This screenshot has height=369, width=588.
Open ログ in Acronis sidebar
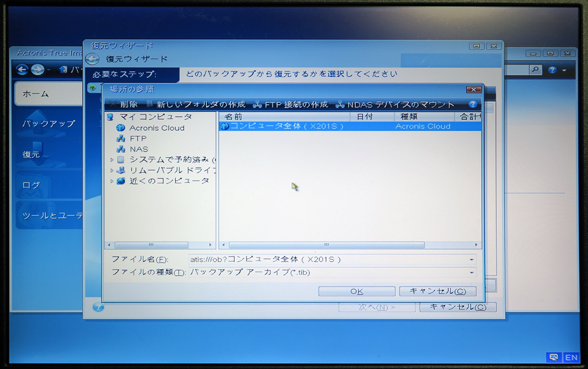49,185
